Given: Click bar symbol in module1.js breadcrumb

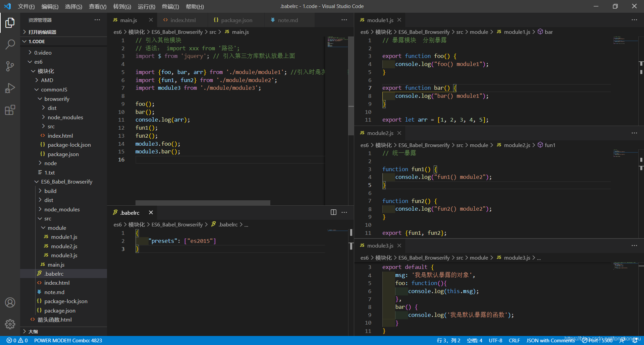Looking at the screenshot, I should [545, 32].
